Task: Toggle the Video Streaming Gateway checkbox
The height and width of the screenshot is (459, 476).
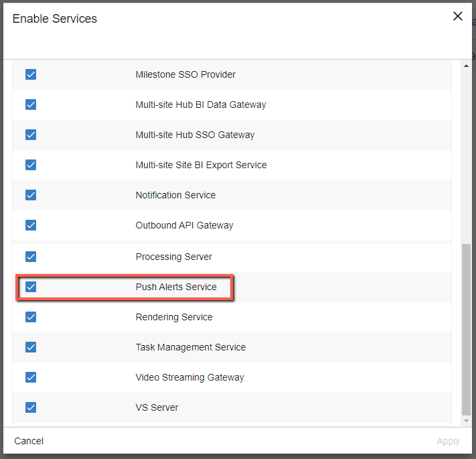Action: pos(31,377)
